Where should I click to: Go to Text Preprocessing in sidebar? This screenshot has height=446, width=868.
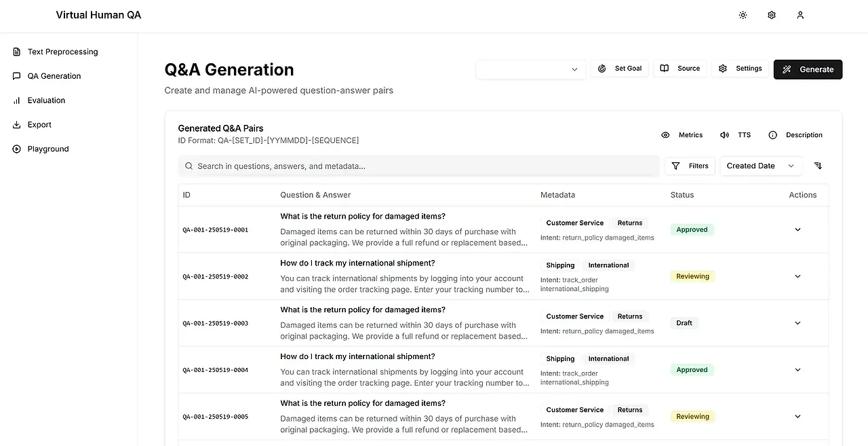[62, 52]
